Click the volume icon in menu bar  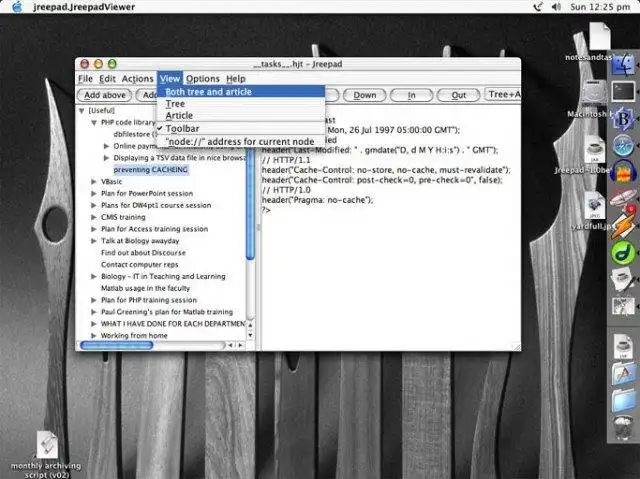pyautogui.click(x=556, y=7)
